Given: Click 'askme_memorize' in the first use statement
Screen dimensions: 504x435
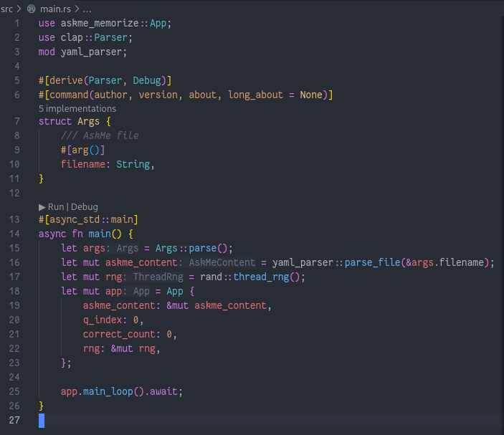Looking at the screenshot, I should (100, 24).
